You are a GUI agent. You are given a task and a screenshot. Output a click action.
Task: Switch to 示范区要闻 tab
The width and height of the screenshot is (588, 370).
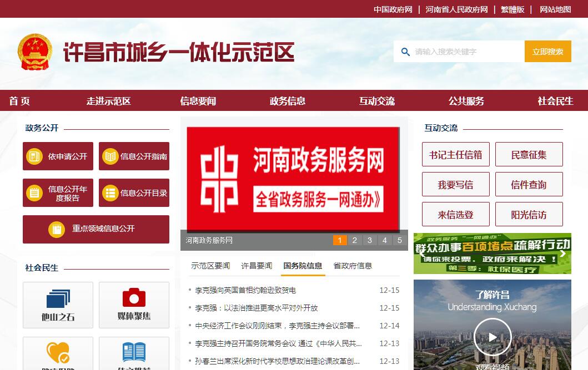[210, 266]
